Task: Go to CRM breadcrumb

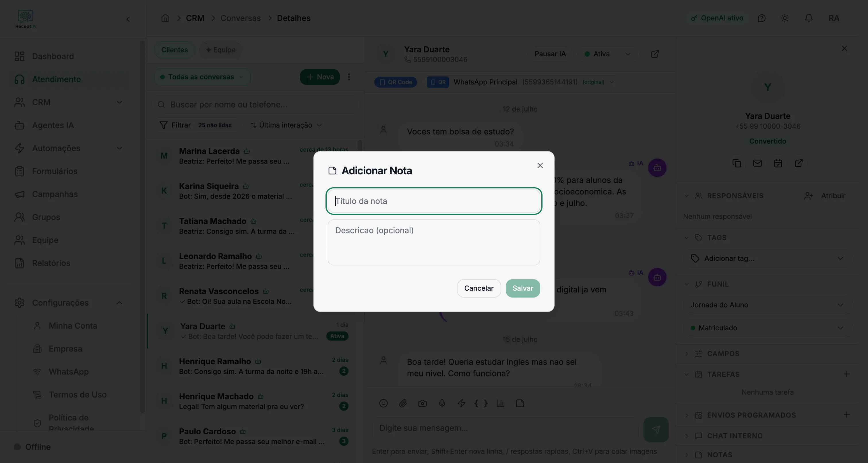Action: 195,18
